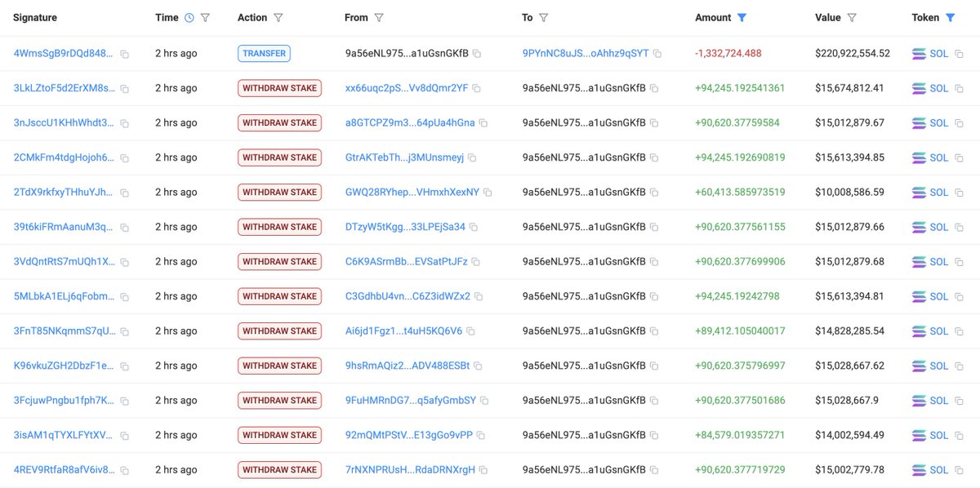Screen dimensions: 980x488
Task: Copy the 7rNXNPRUsH...RdaDRNXrgH address
Action: pyautogui.click(x=483, y=470)
